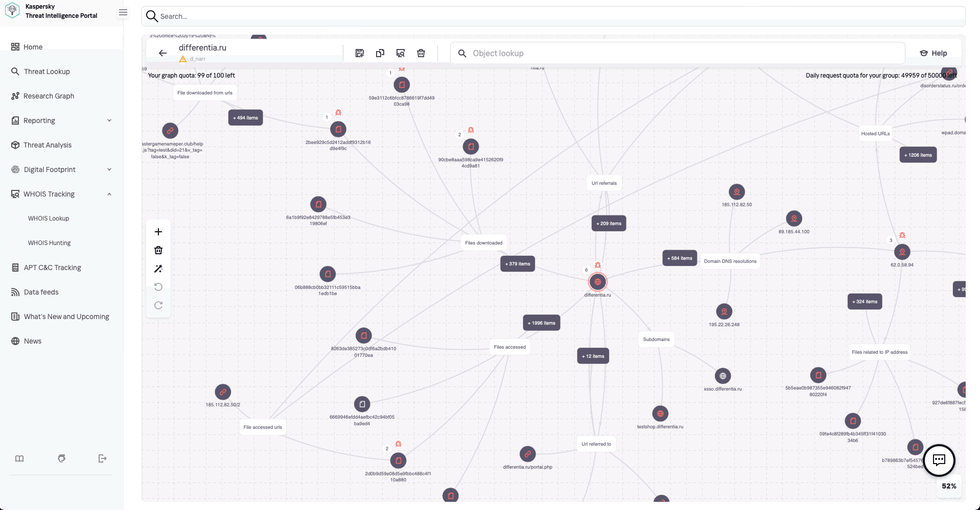Collapse WHOIS Tracking section
This screenshot has height=510, width=980.
(109, 194)
